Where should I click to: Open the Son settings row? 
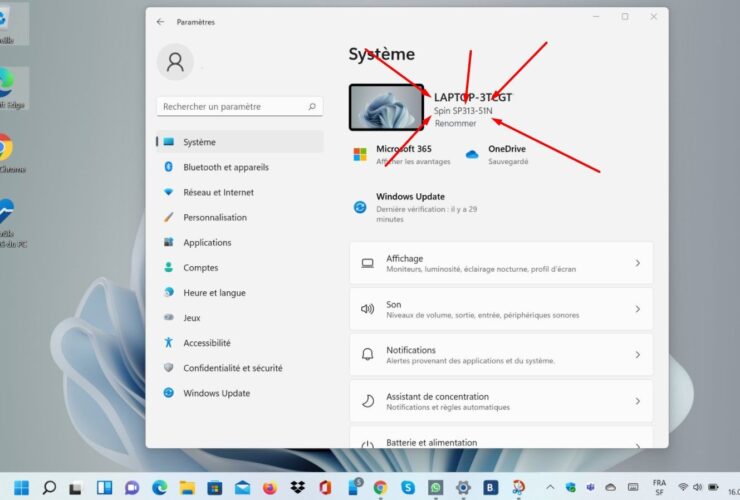click(501, 309)
